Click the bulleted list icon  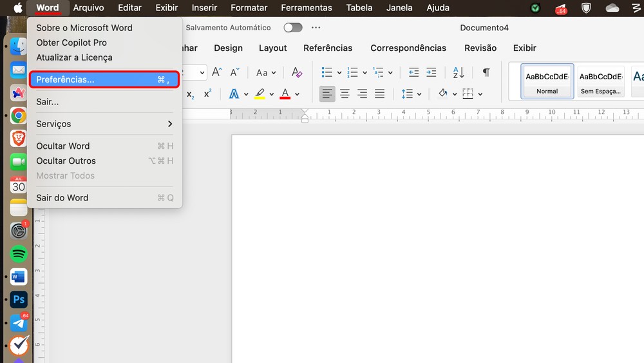(x=327, y=72)
